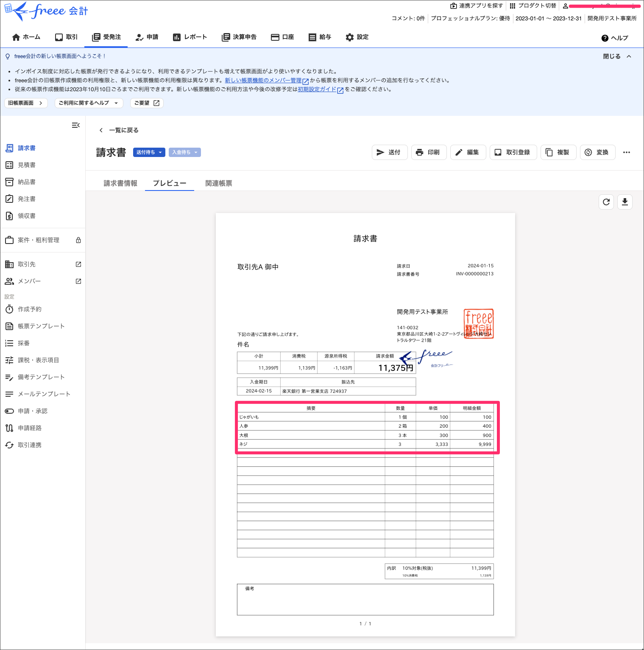
Task: Refresh the invoice preview
Action: click(x=606, y=202)
